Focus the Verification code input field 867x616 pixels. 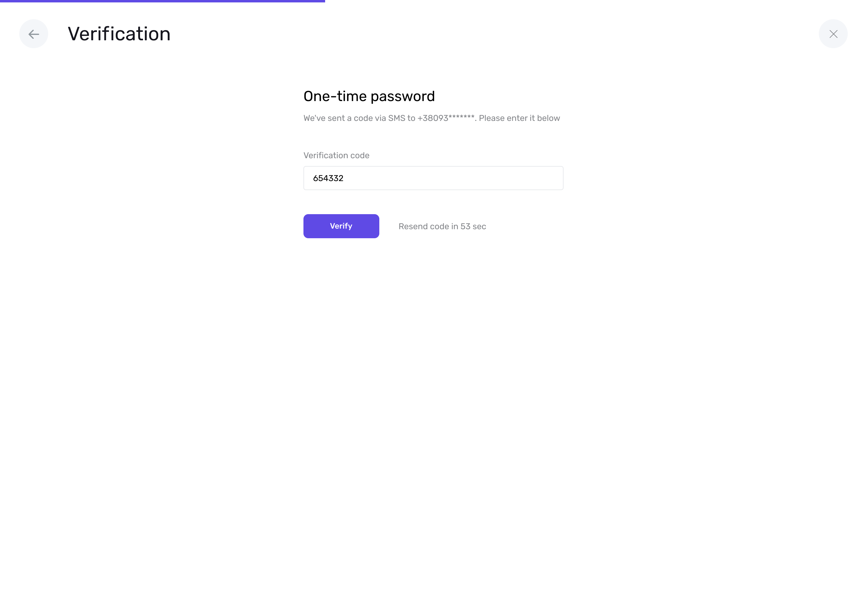[x=433, y=178]
